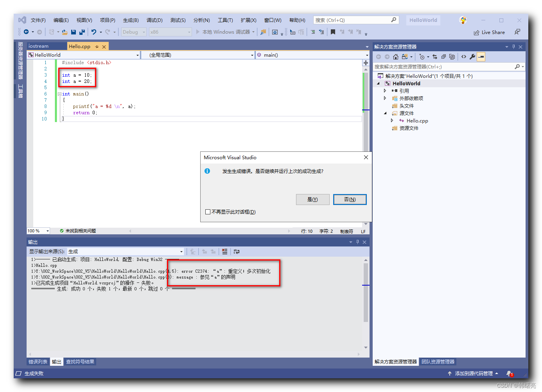Screen dimensions: 542x392
Task: Toggle the bookmark icon in the toolbar
Action: [x=333, y=32]
